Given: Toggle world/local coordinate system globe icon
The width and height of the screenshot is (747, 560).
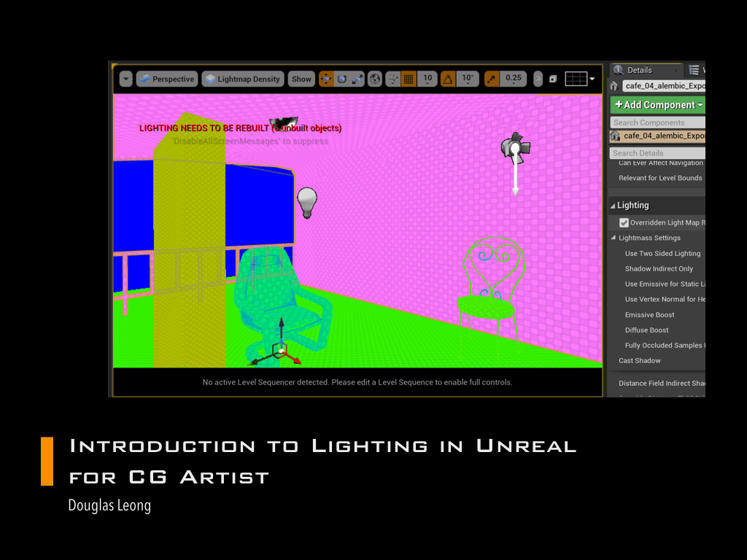Looking at the screenshot, I should pos(375,79).
